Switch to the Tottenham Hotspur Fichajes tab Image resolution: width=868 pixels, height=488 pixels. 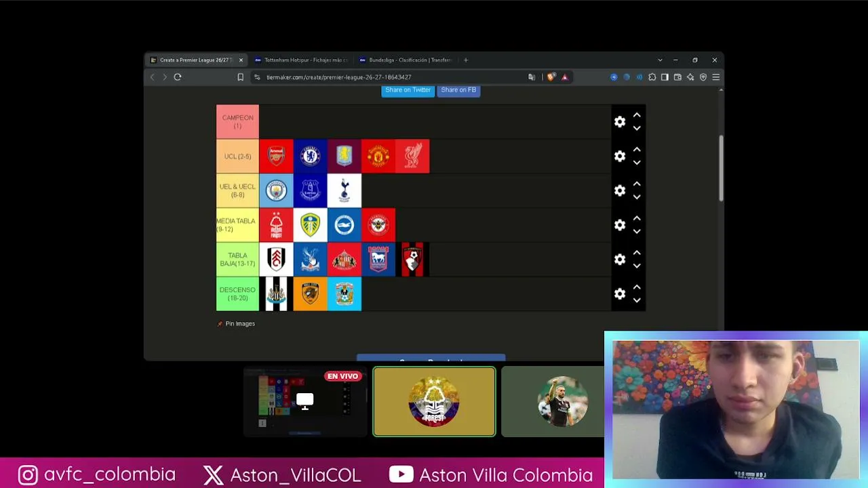coord(302,60)
